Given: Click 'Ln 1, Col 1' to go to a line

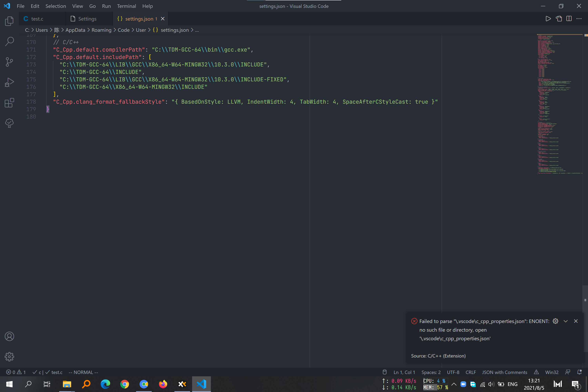Looking at the screenshot, I should 404,372.
